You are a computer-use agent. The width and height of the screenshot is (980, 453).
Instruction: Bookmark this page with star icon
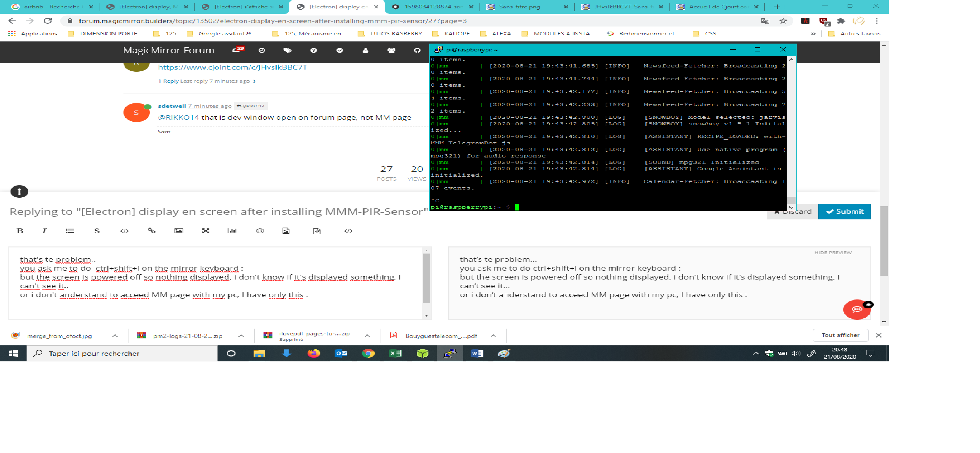[783, 21]
